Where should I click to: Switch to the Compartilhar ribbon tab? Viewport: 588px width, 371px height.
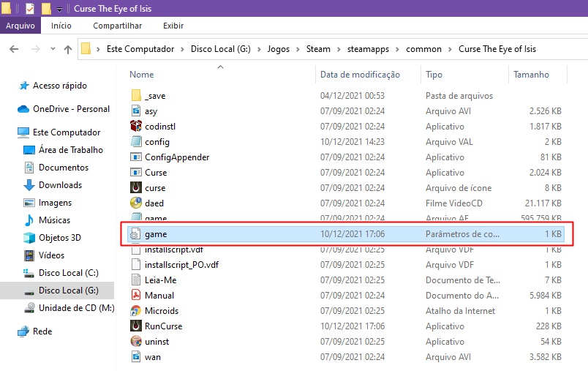pyautogui.click(x=117, y=26)
